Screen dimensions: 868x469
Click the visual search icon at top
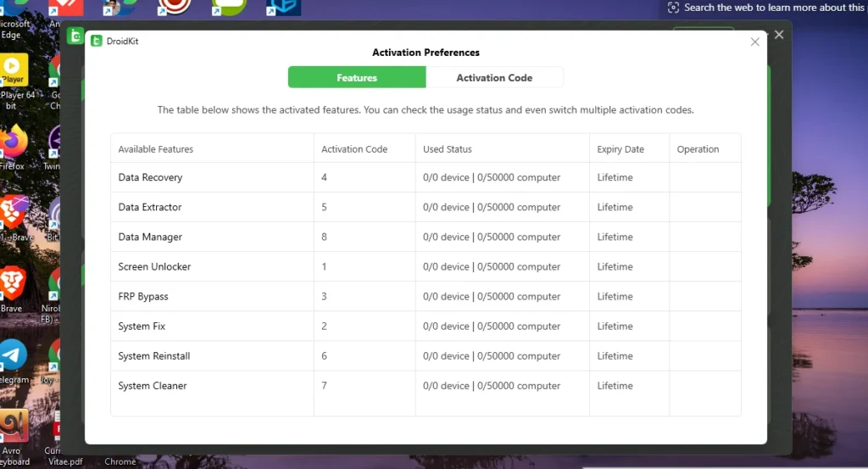tap(673, 8)
